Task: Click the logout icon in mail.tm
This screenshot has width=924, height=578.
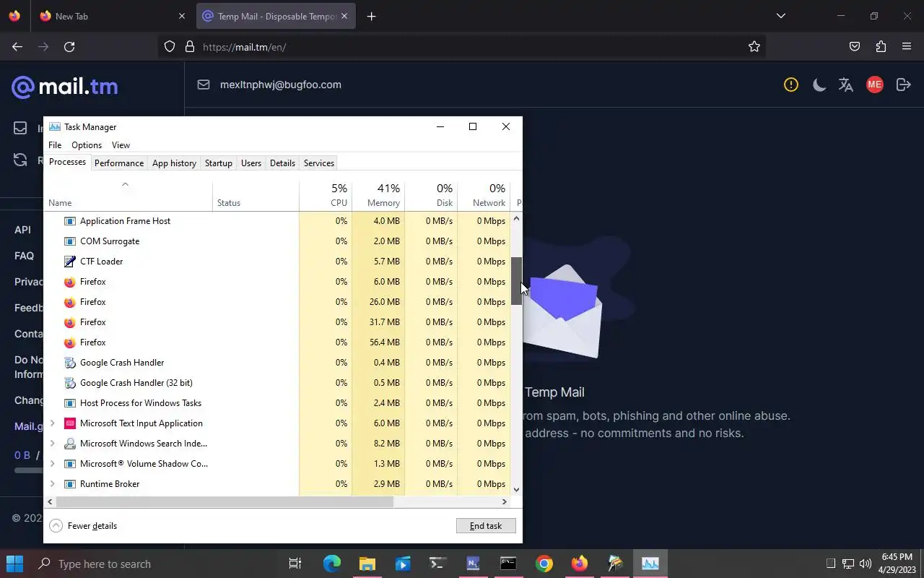Action: tap(903, 85)
